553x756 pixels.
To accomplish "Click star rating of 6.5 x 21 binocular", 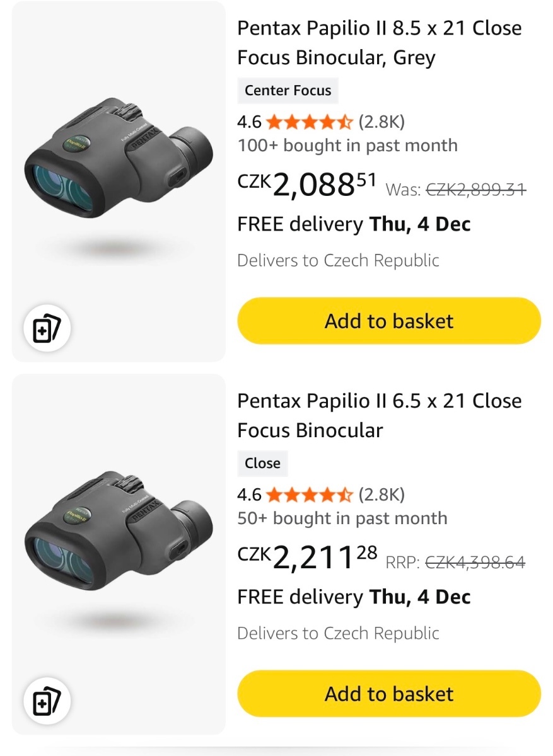I will 309,495.
